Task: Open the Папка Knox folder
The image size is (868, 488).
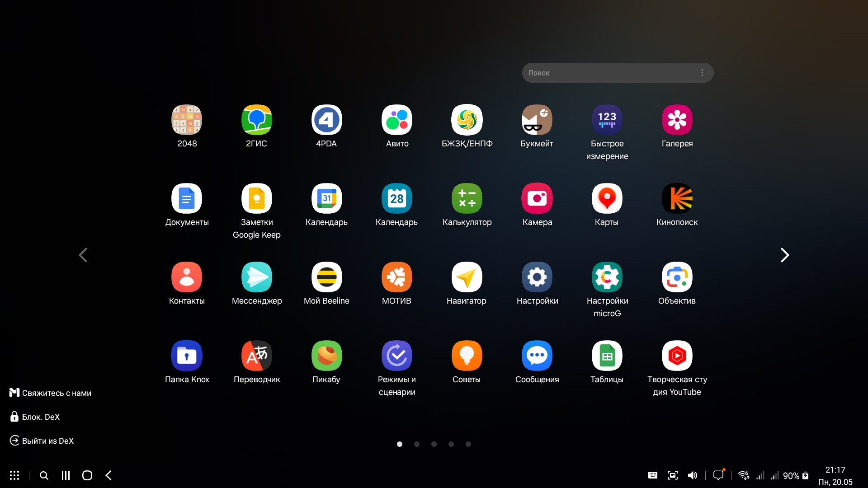Action: pos(187,356)
